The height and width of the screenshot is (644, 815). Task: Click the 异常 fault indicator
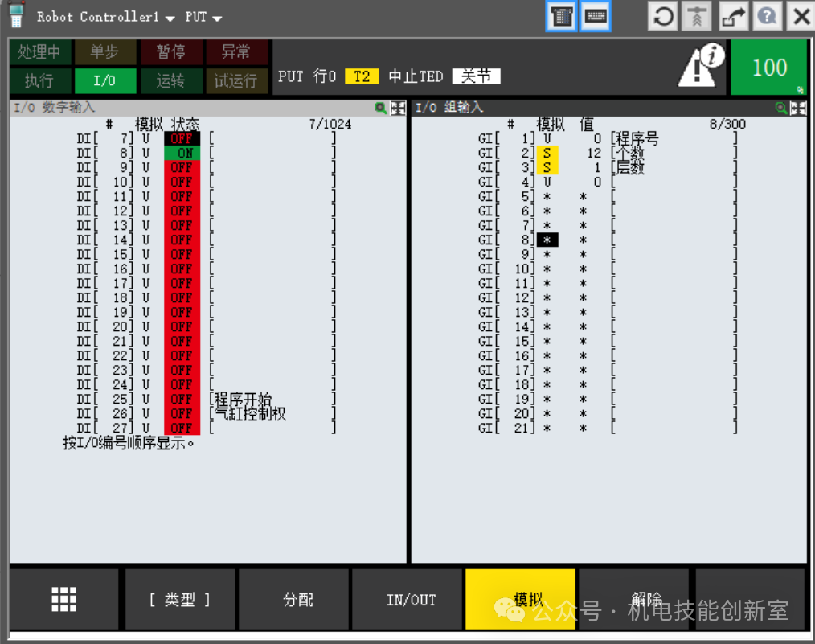point(236,52)
